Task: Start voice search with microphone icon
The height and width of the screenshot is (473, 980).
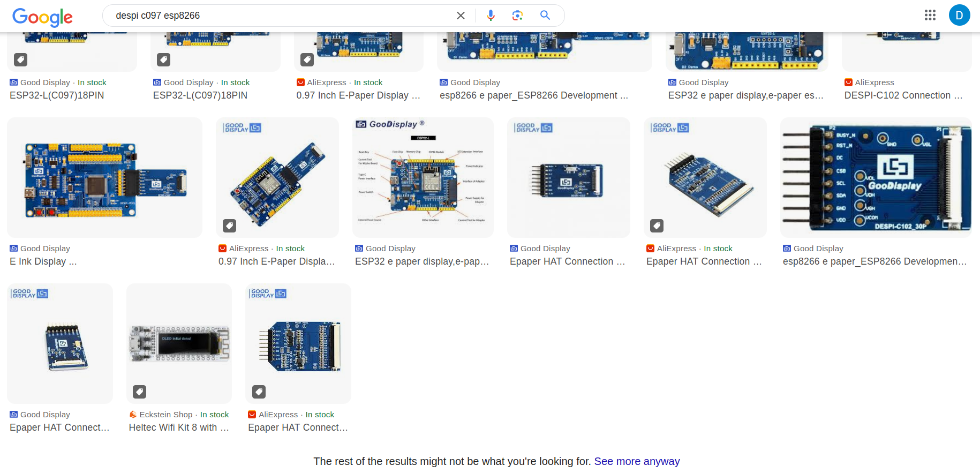Action: click(491, 16)
